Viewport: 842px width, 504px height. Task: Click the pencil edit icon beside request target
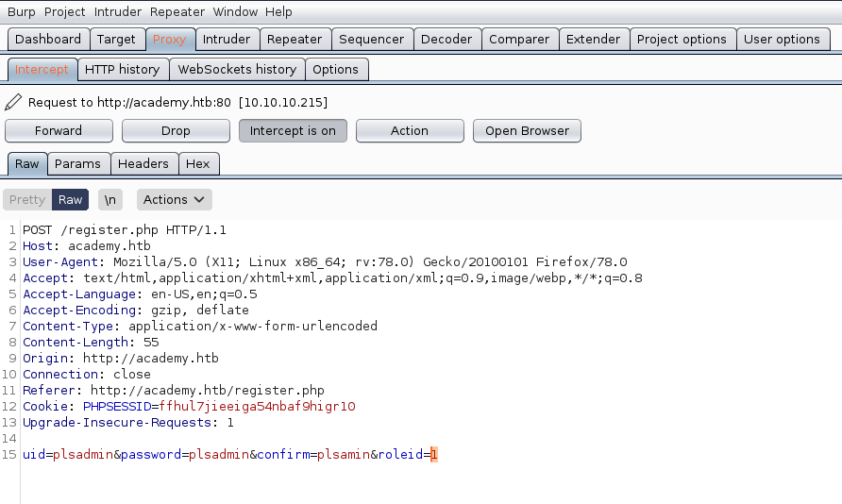[x=13, y=102]
